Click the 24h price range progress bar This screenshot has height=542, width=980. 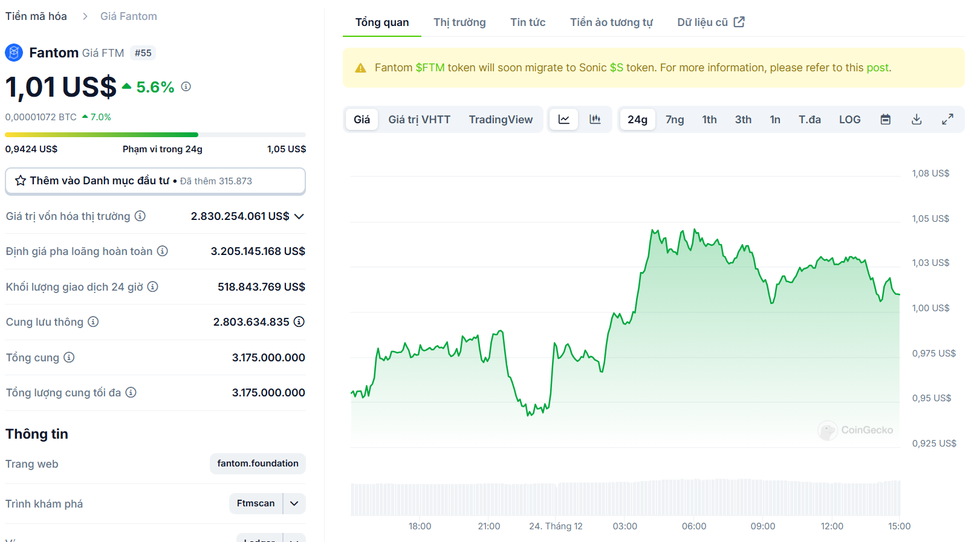[x=155, y=135]
